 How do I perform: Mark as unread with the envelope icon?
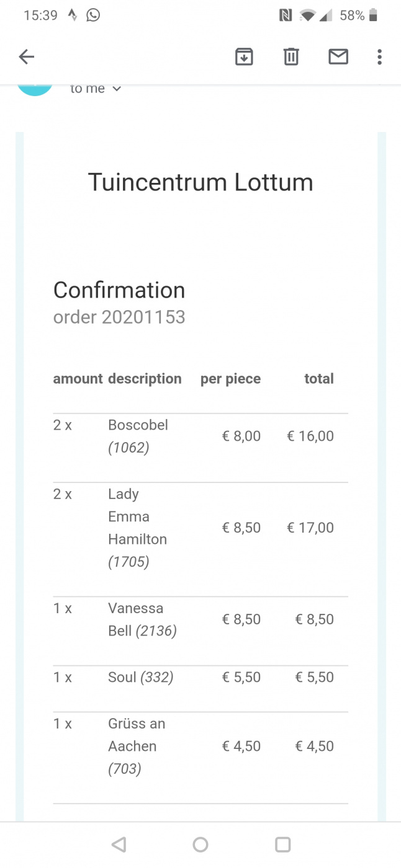click(x=338, y=57)
